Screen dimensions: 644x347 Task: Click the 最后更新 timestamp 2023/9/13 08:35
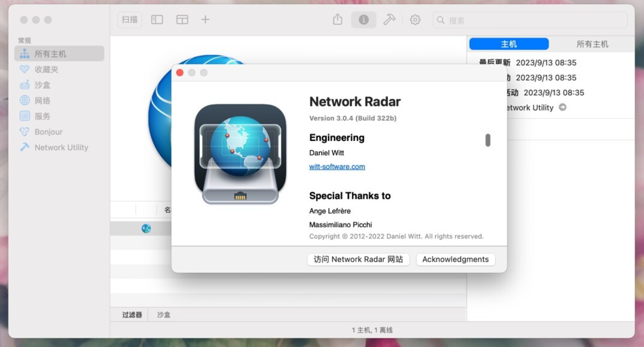coord(546,63)
